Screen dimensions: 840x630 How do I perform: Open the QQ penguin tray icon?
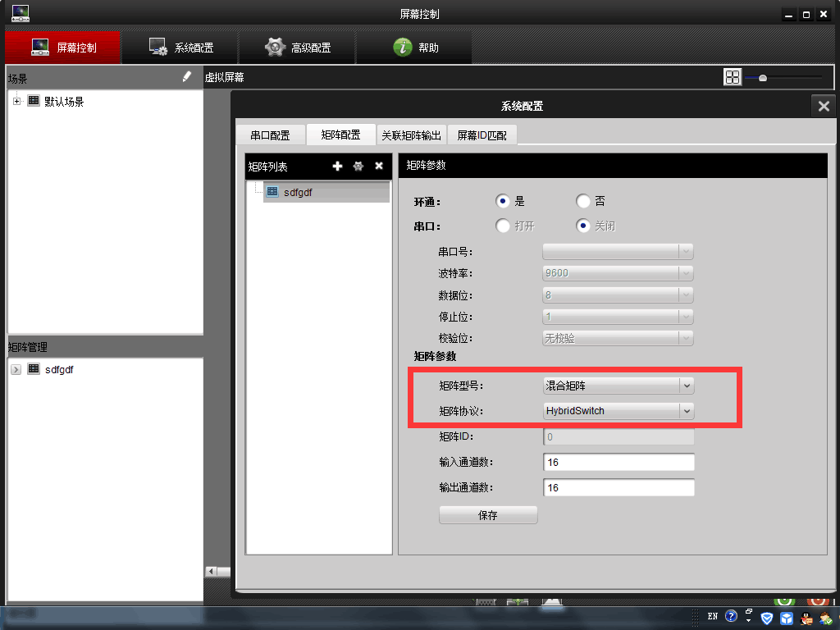(x=806, y=617)
